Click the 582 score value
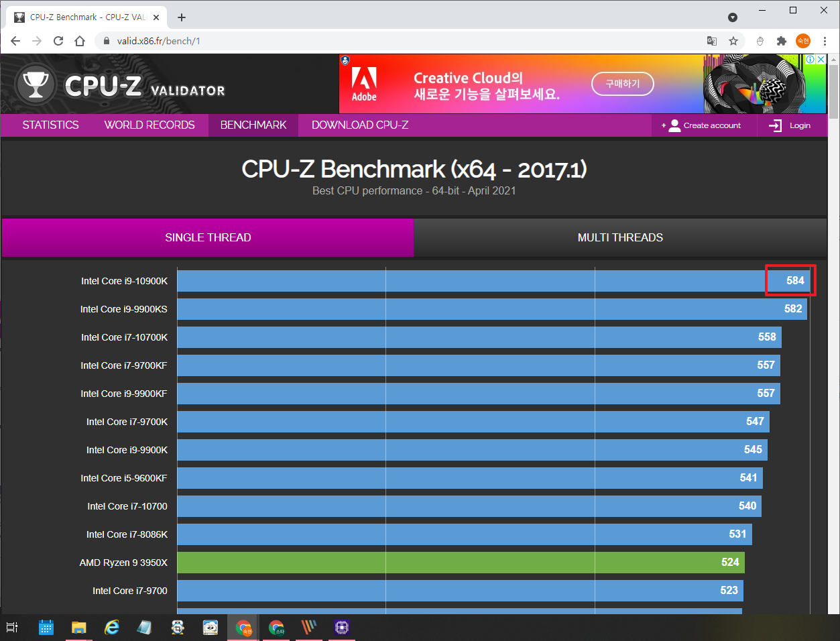This screenshot has width=840, height=641. pyautogui.click(x=793, y=309)
